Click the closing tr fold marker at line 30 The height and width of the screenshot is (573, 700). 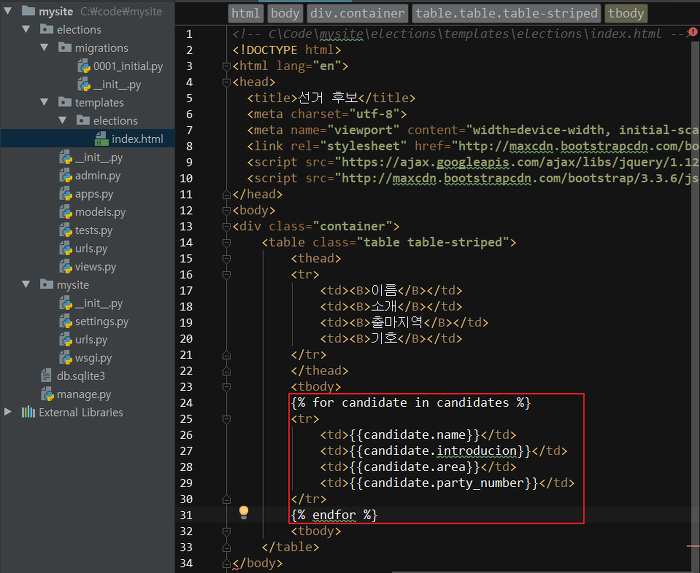point(226,499)
